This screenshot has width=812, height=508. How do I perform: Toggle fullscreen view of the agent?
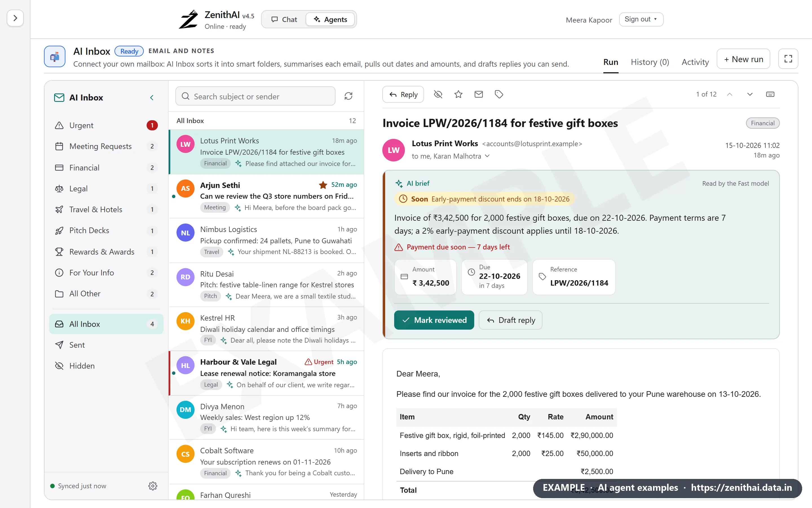(x=788, y=59)
